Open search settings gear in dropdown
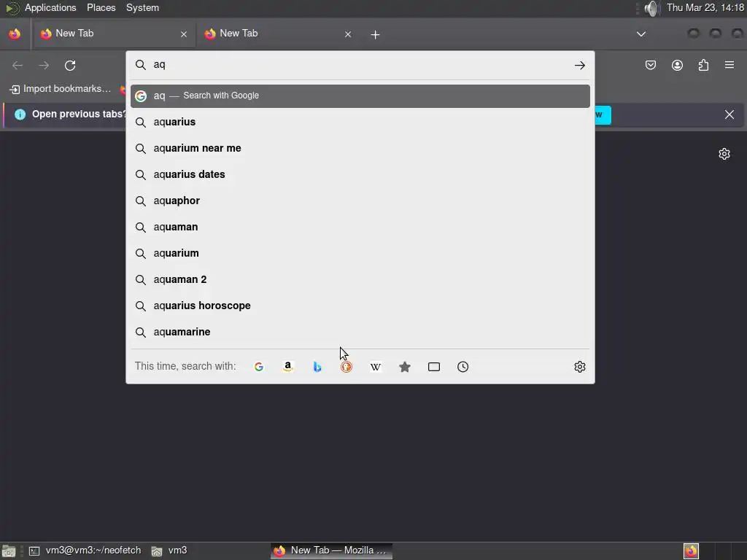Image resolution: width=747 pixels, height=560 pixels. pyautogui.click(x=580, y=367)
